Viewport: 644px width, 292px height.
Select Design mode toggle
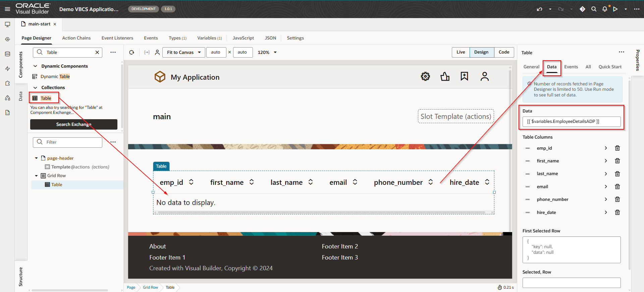coord(481,52)
